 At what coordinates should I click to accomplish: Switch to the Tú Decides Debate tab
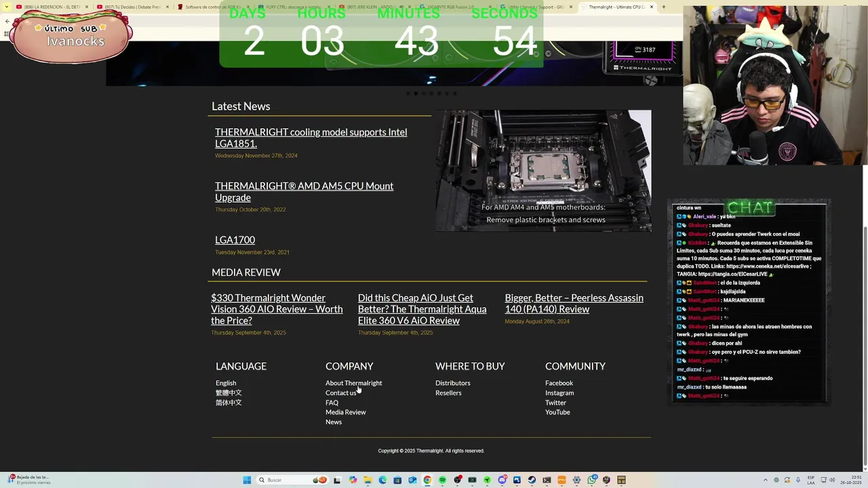pyautogui.click(x=134, y=7)
